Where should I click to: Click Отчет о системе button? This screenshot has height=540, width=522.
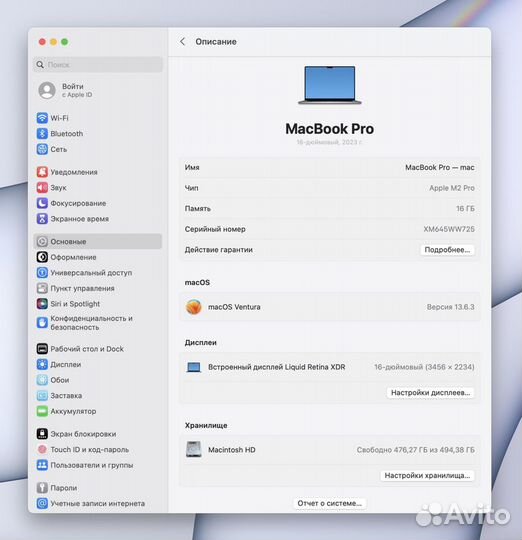click(x=330, y=503)
